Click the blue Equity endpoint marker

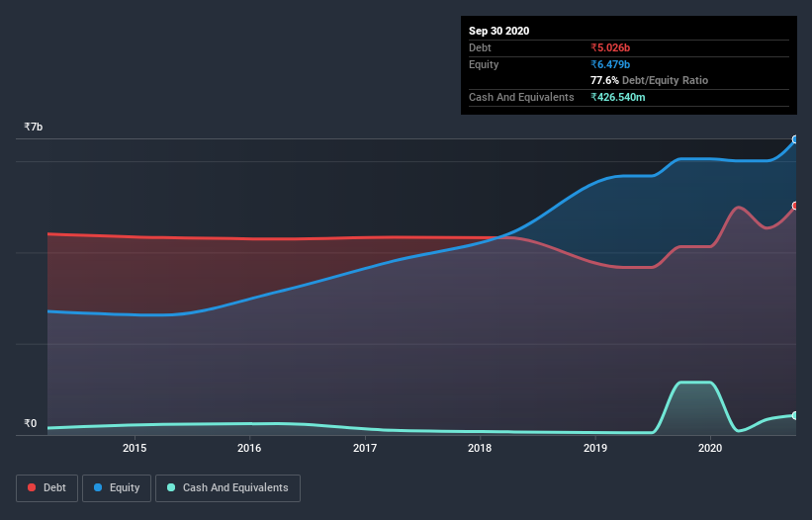pos(795,139)
